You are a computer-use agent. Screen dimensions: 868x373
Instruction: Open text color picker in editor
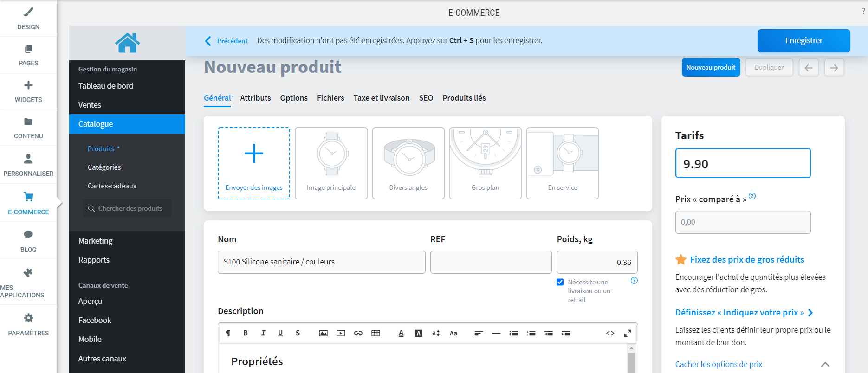401,333
